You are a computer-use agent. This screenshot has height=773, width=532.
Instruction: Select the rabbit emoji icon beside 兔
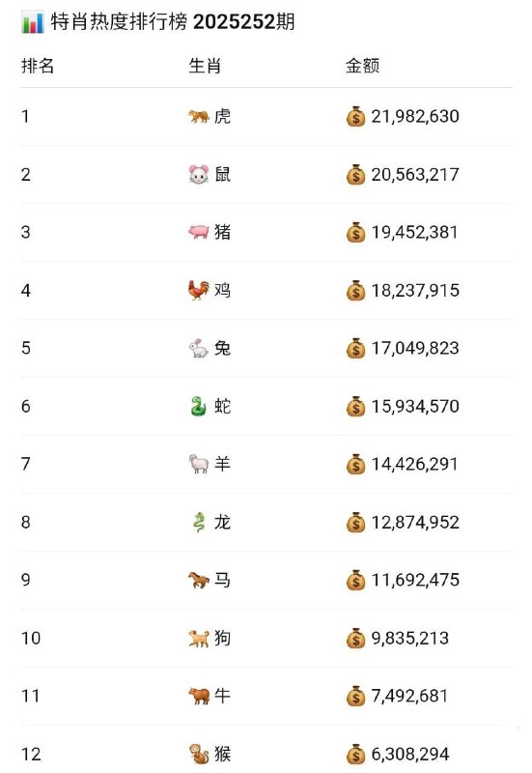click(199, 349)
